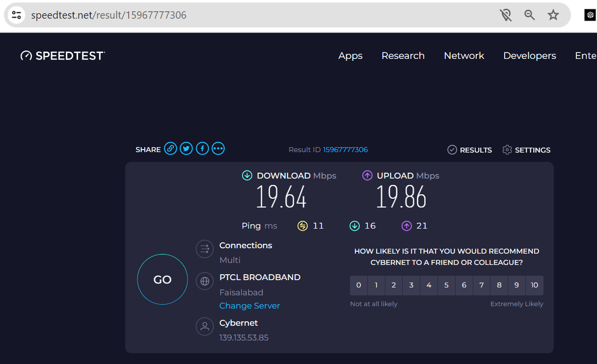Click the Change Server link
Screen dimensions: 597x364
249,306
